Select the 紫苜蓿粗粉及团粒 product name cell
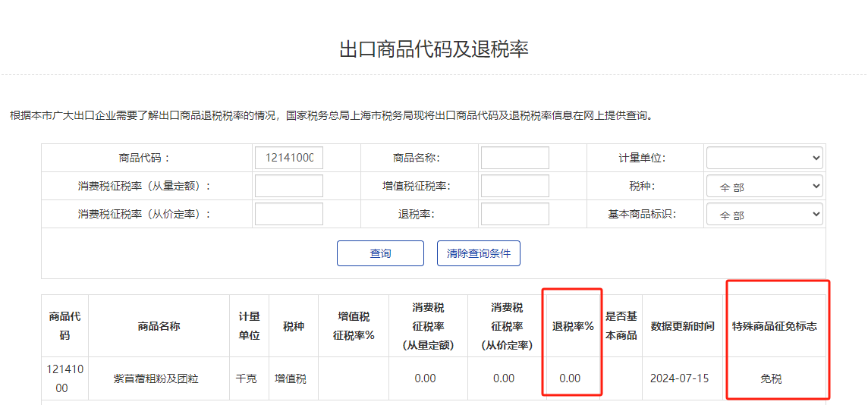This screenshot has width=868, height=405. point(156,378)
